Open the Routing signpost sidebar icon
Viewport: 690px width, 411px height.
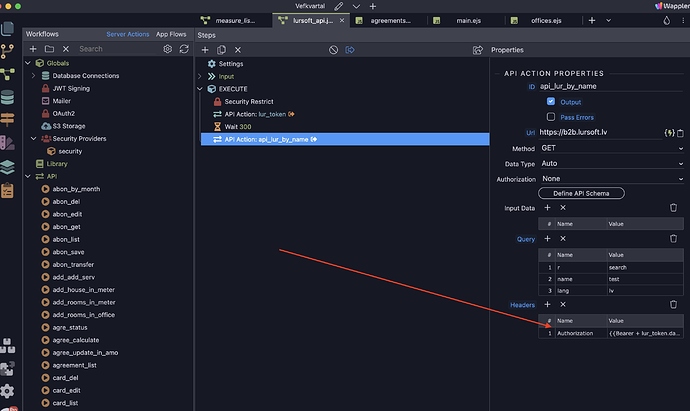pos(7,120)
